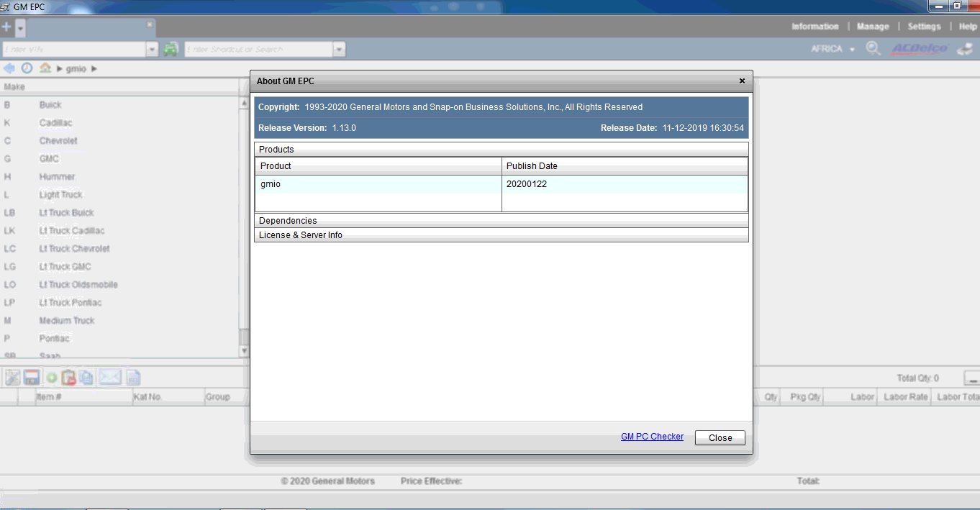Select the 20200122 publish date cell
Viewport: 980px width, 510px height.
[x=625, y=184]
